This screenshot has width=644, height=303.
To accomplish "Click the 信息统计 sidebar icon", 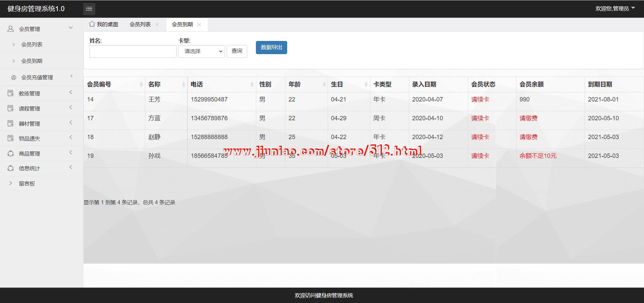I will [x=11, y=168].
